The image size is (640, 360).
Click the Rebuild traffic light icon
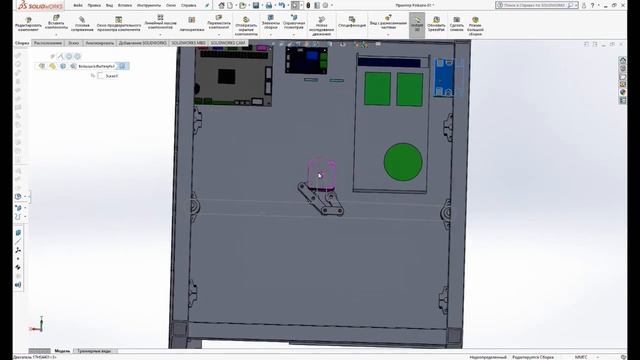pos(308,5)
